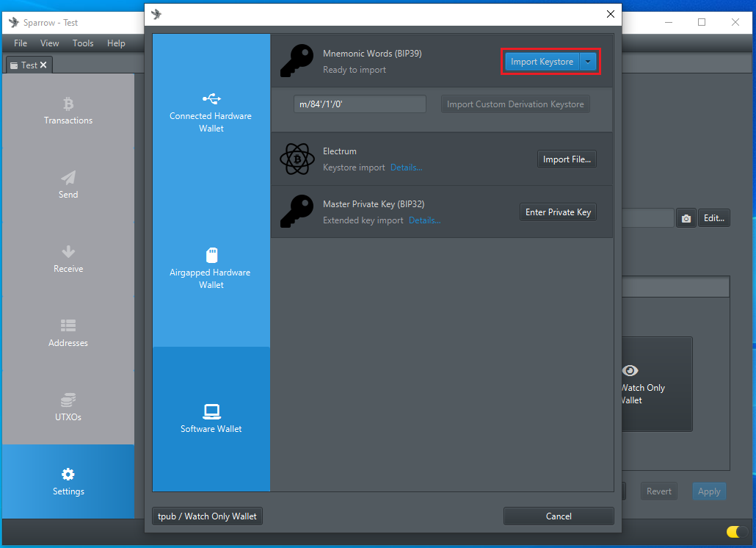Open the Import Keystore dropdown arrow

(588, 62)
